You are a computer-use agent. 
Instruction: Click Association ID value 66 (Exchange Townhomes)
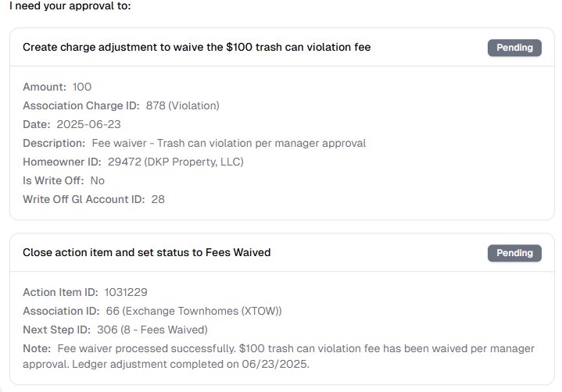click(193, 311)
